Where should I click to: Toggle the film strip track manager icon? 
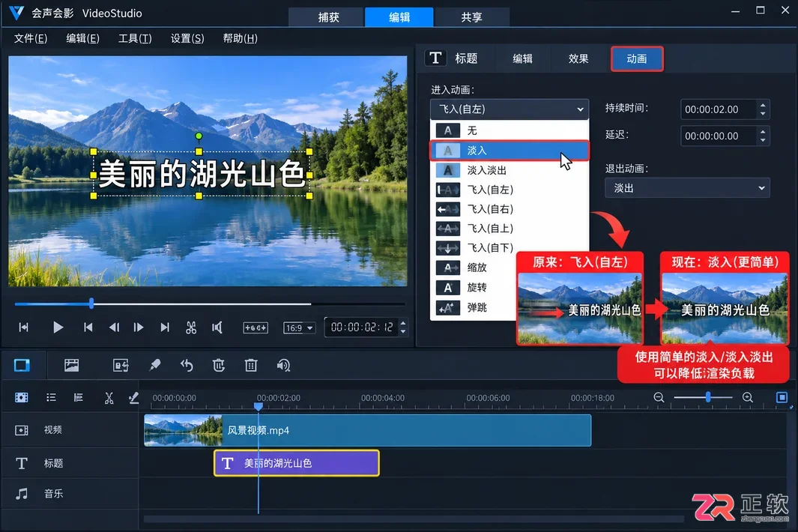(22, 398)
